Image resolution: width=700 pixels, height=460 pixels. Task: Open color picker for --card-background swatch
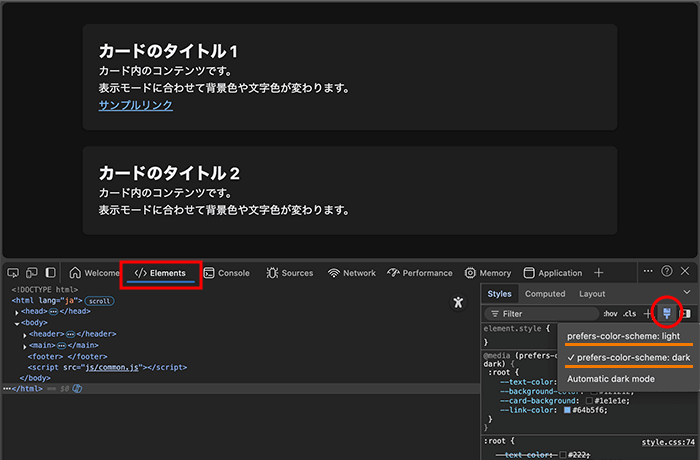[x=589, y=401]
